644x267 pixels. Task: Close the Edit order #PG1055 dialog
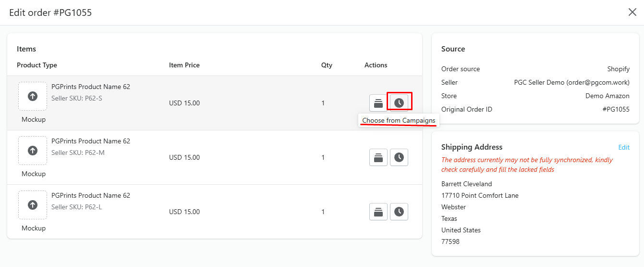[x=632, y=13]
